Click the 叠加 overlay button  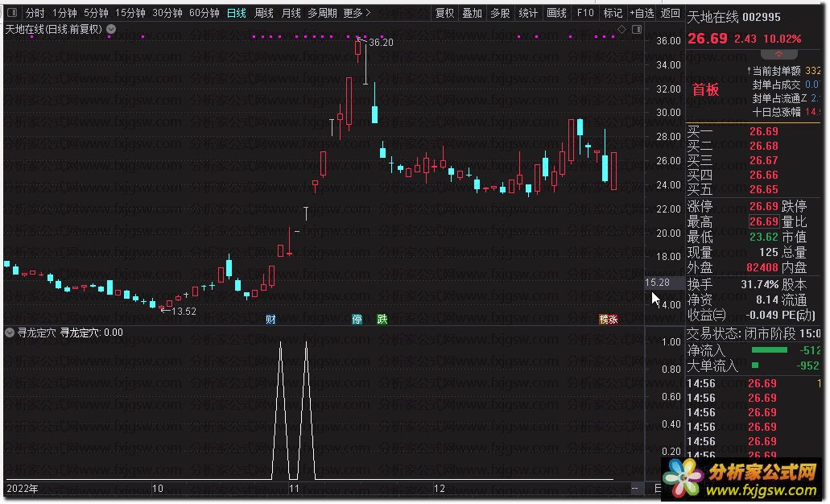(x=472, y=13)
